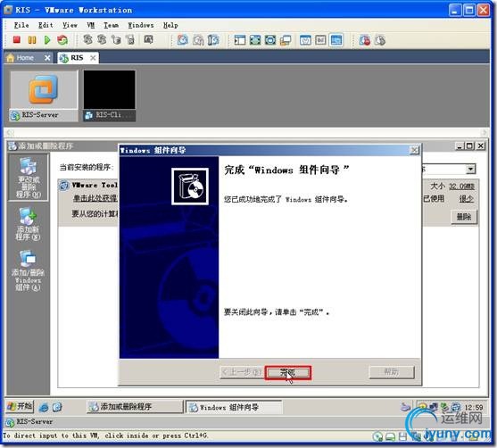
Task: Select 添加/删除 Windows 组件 in sidebar
Action: 29,270
